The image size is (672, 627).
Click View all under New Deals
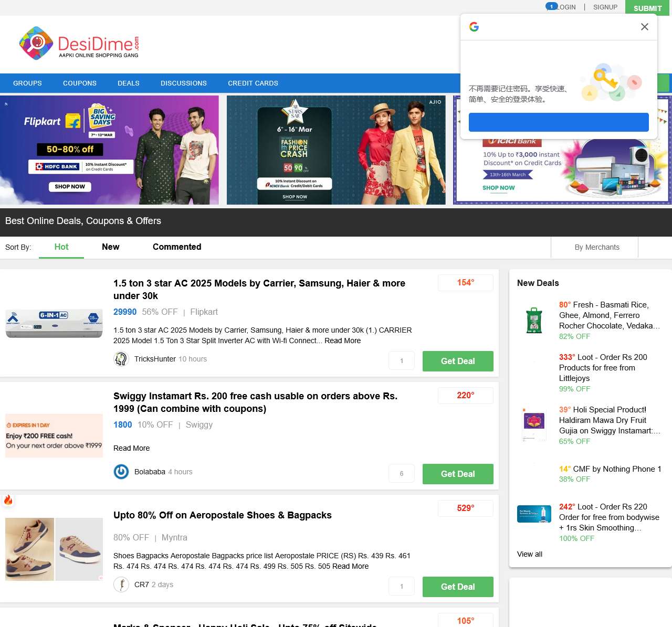[x=530, y=555]
